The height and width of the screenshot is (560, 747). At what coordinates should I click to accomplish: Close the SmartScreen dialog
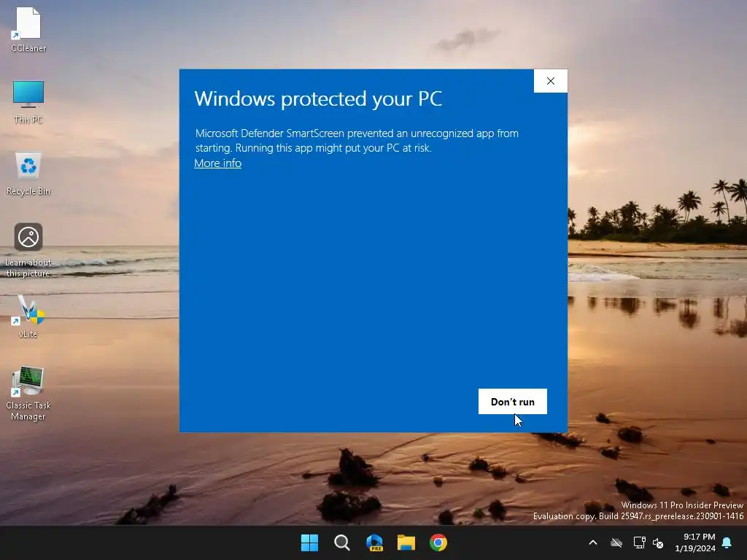[x=551, y=81]
